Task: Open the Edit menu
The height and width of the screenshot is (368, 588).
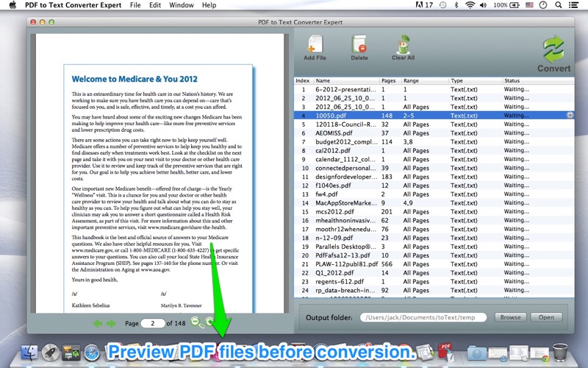Action: coord(155,5)
